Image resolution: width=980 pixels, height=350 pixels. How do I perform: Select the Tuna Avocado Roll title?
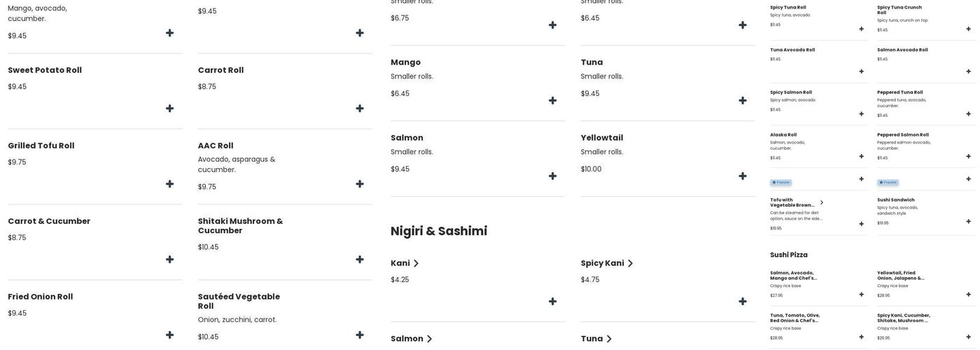click(x=792, y=50)
